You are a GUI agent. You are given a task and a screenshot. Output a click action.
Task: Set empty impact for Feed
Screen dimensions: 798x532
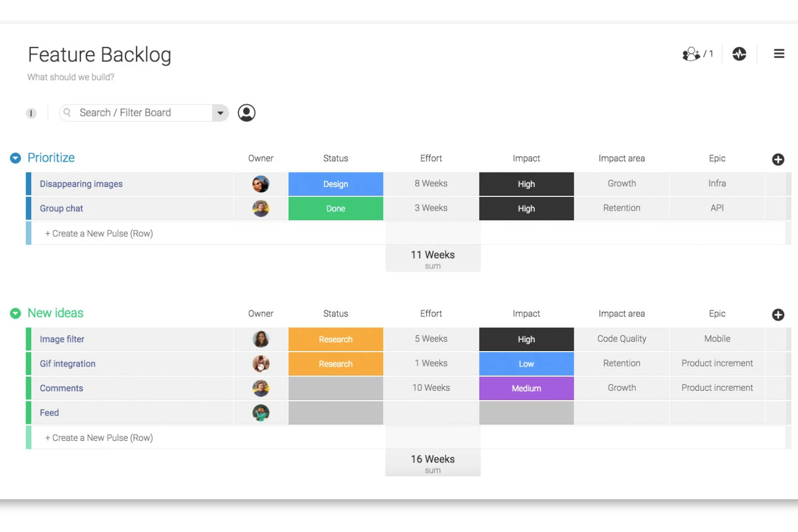[x=526, y=413]
